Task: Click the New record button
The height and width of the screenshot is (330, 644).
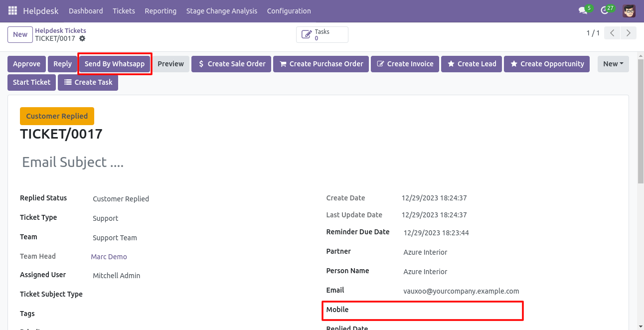Action: click(x=20, y=34)
